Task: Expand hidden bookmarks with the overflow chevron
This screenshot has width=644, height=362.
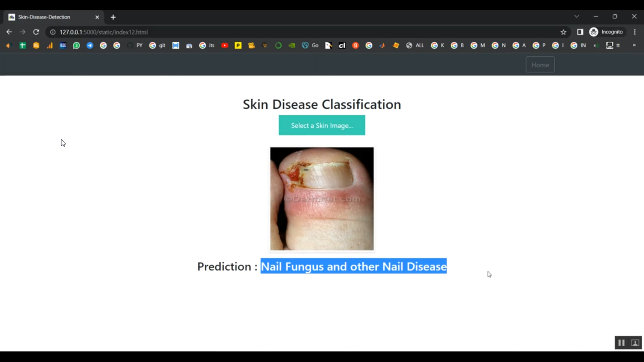Action: click(x=635, y=45)
